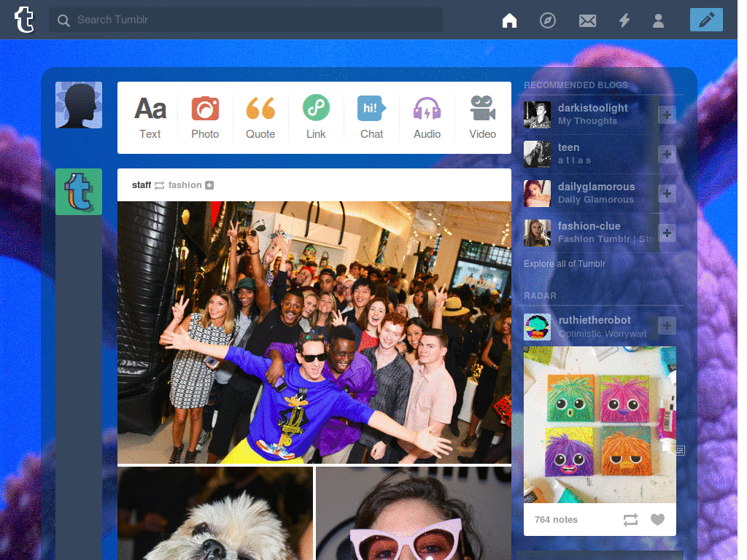This screenshot has height=560, width=747.
Task: Open dailyglamorous recommended blog
Action: [597, 187]
